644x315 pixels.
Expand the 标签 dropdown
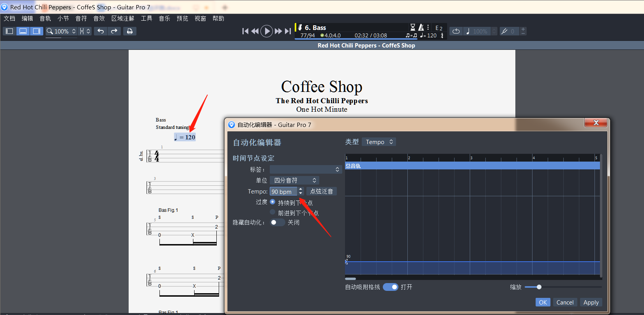click(x=305, y=169)
